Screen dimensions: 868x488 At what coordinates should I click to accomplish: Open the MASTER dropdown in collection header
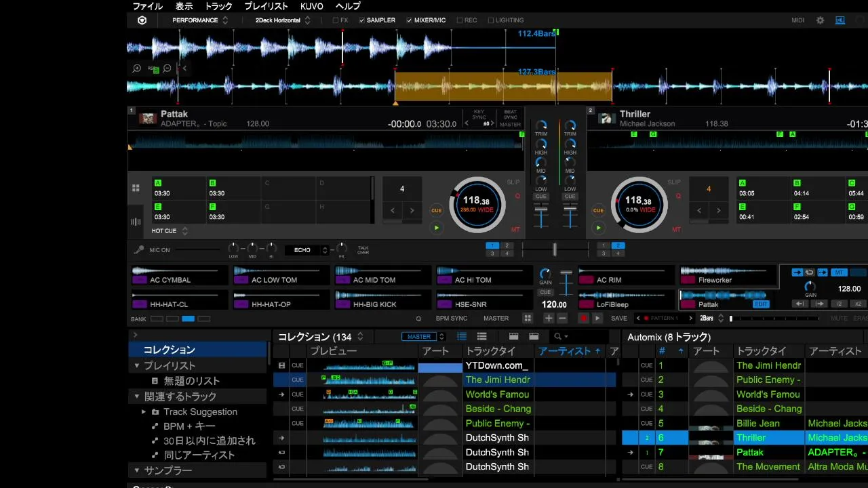coord(423,336)
